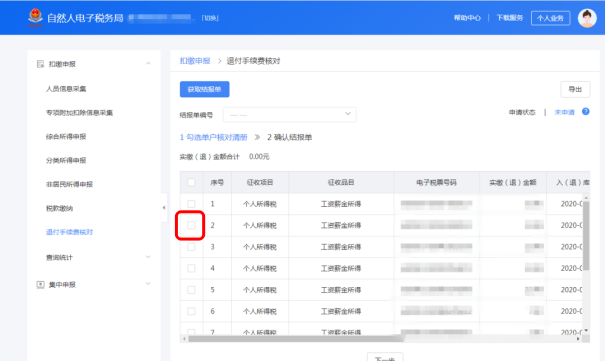
Task: Click the table horizontal scrollbar thumb
Action: coord(296,339)
